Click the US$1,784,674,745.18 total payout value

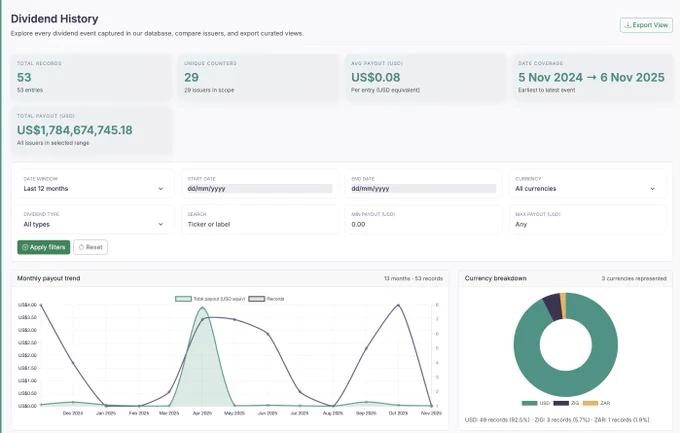pos(75,130)
